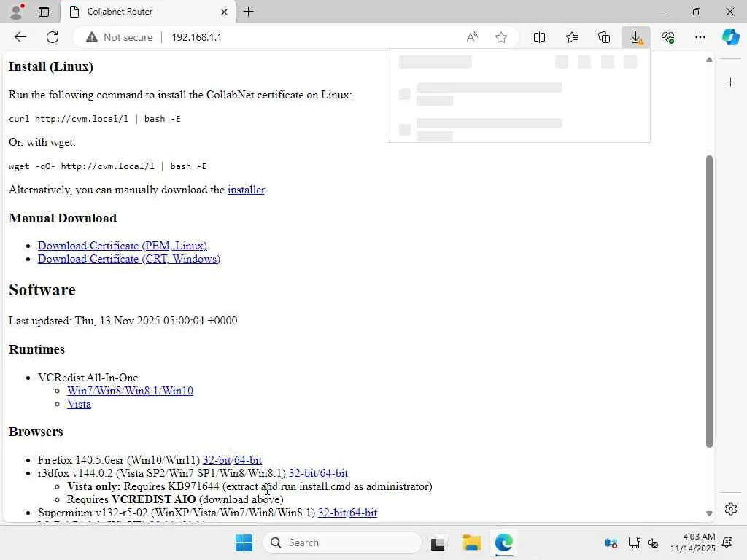Image resolution: width=747 pixels, height=560 pixels.
Task: Click the wget -qO- command text
Action: (x=107, y=166)
